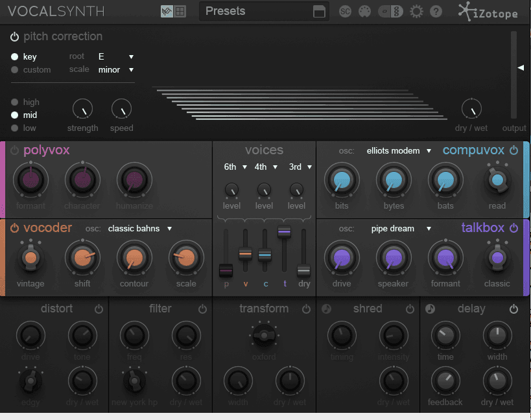Click the v vocoder mix fader
The width and height of the screenshot is (531, 420).
click(x=246, y=253)
